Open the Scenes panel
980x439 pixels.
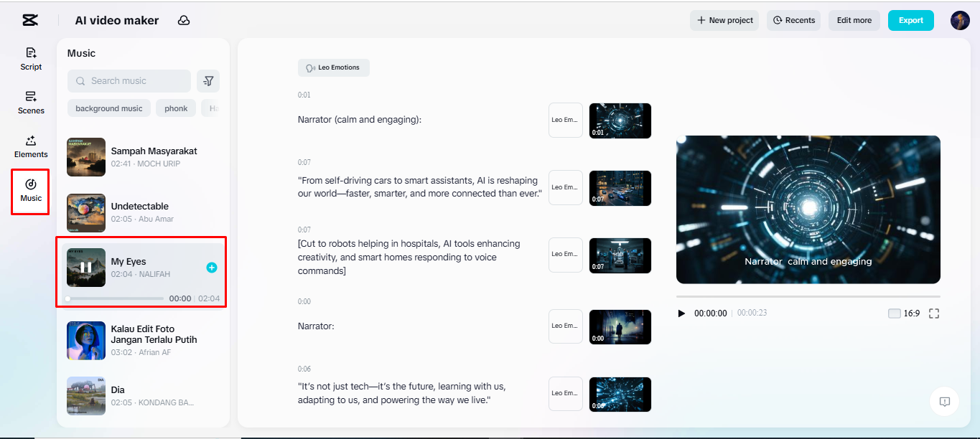coord(31,103)
